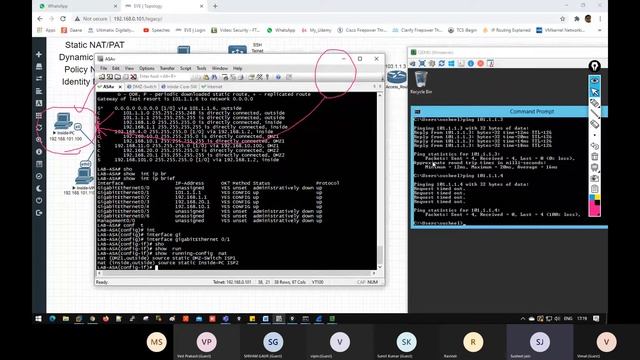Click the first connect icon in ASAv toolbar
The height and width of the screenshot is (360, 640).
(102, 77)
